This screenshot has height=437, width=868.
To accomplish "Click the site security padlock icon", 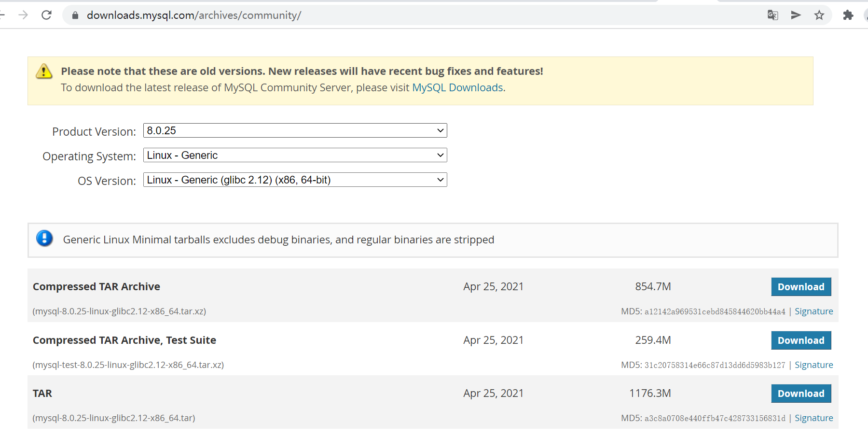I will pyautogui.click(x=75, y=15).
